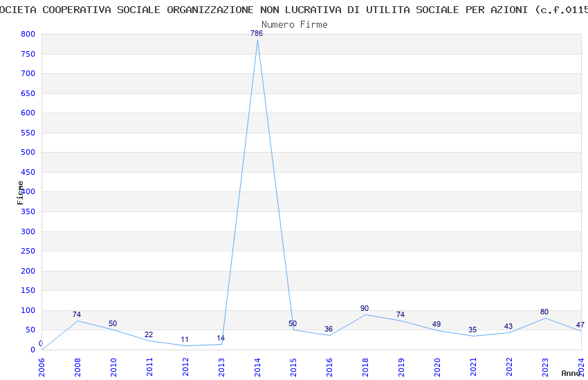This screenshot has height=380, width=588.
Task: Select the 2006 year on the x-axis
Action: pyautogui.click(x=42, y=368)
